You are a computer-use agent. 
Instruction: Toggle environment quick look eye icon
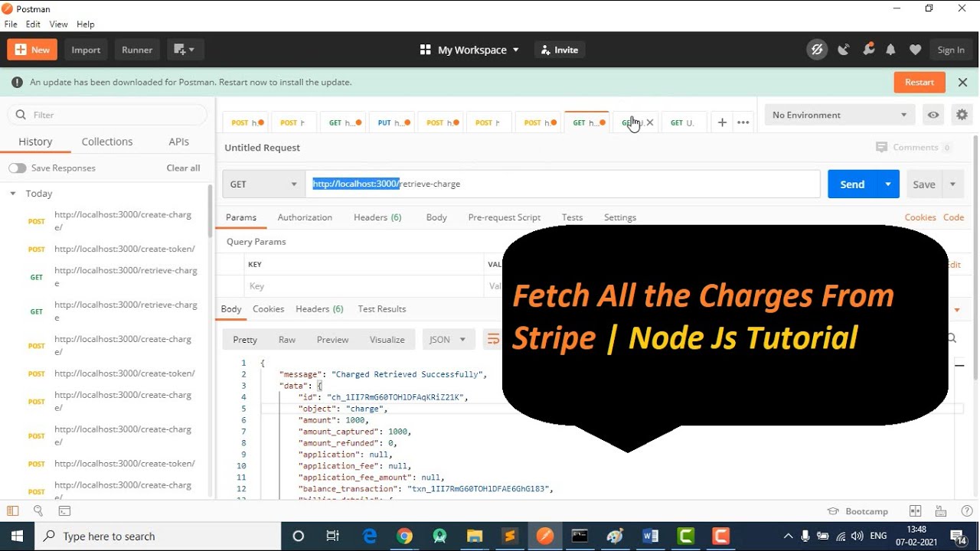click(933, 115)
